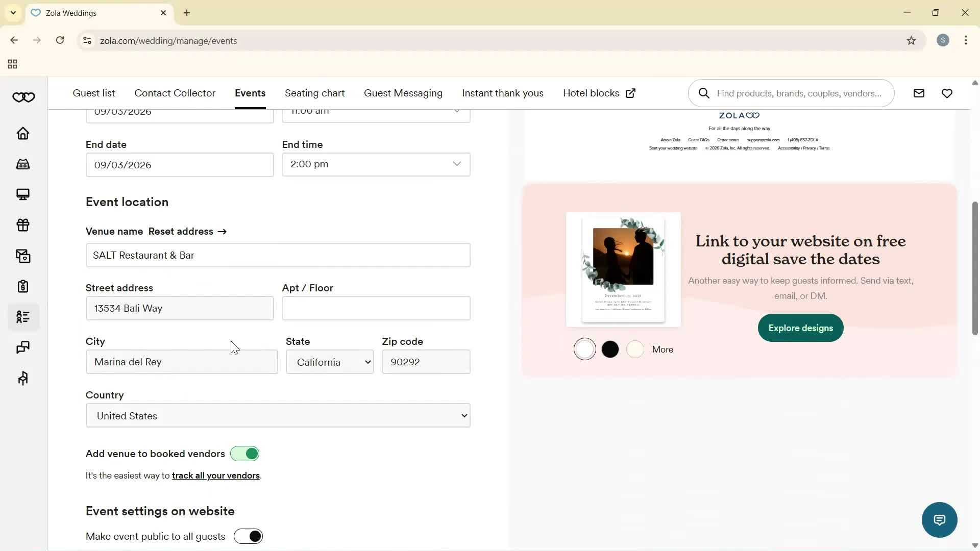Screen dimensions: 980x551
Task: Open the budget clipboard icon
Action: coord(22,286)
